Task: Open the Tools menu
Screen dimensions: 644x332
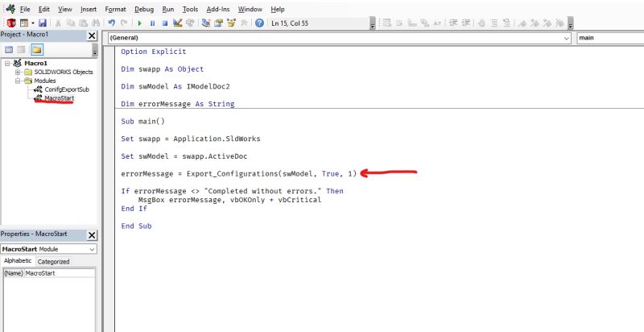Action: coord(190,9)
